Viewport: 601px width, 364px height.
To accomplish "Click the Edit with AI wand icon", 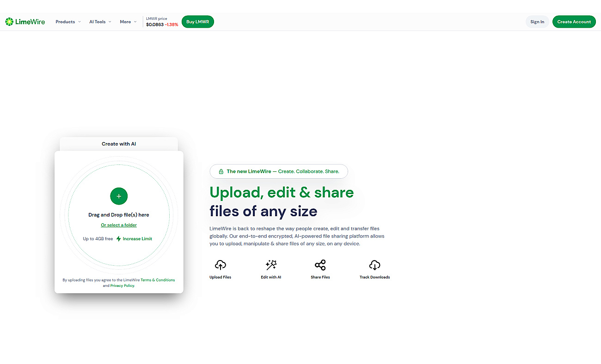I will [x=271, y=265].
